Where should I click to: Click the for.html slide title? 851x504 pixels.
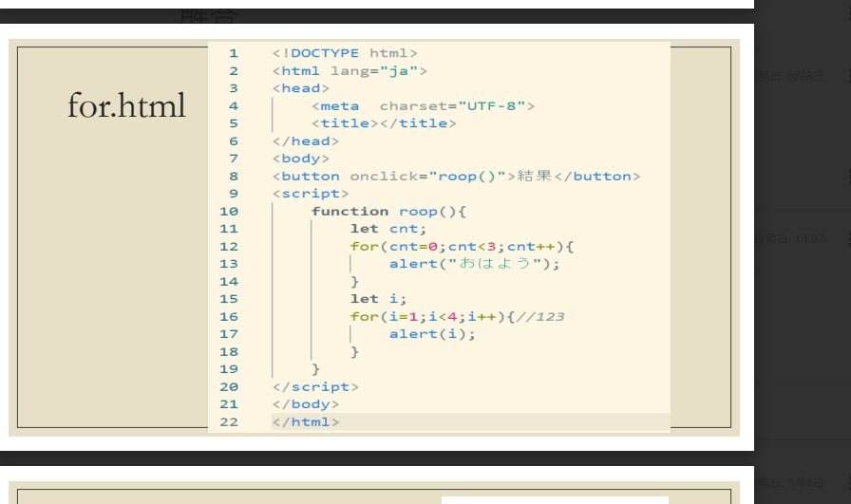(126, 105)
